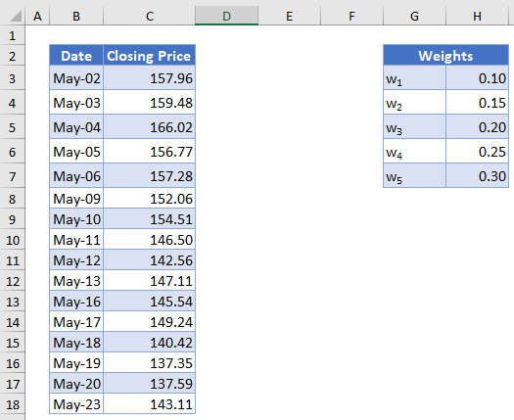Image resolution: width=514 pixels, height=420 pixels.
Task: Select the May-03 date cell
Action: point(76,102)
